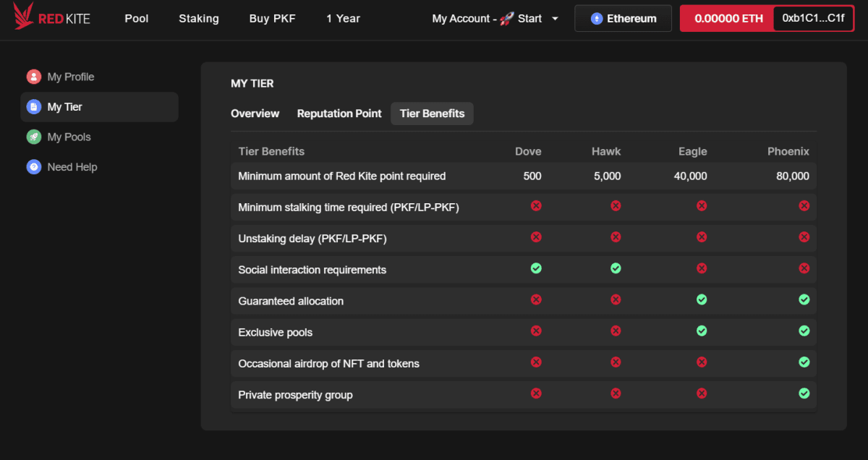
Task: Switch to the Reputation Point tab
Action: [339, 114]
